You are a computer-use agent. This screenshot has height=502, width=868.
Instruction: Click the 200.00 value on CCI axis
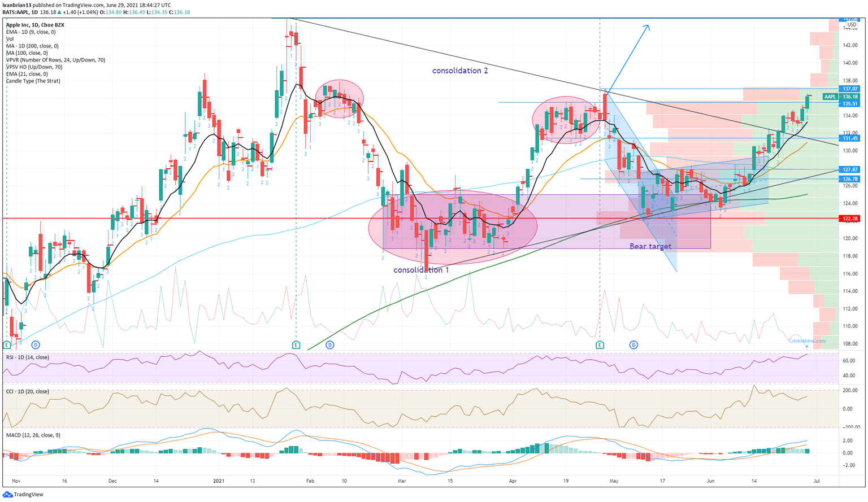pos(850,390)
